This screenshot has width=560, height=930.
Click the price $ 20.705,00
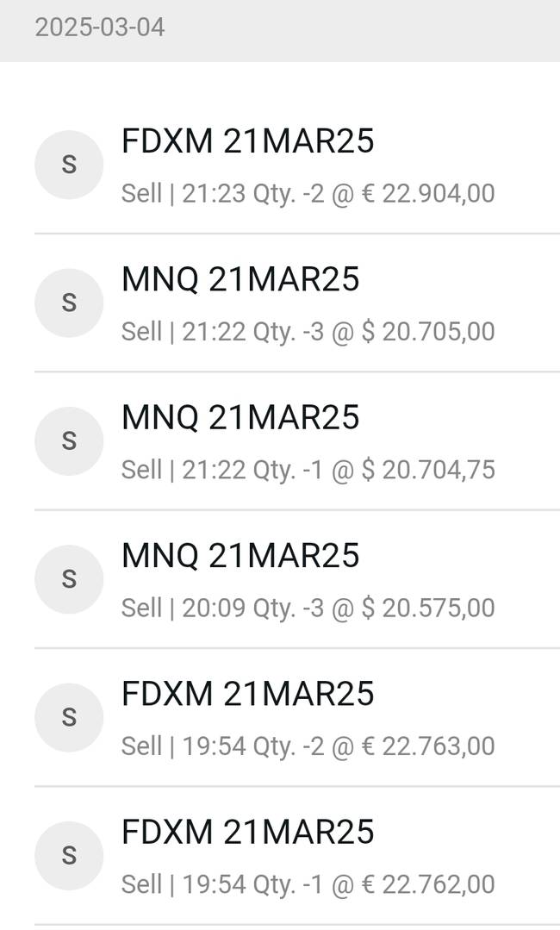tap(427, 332)
